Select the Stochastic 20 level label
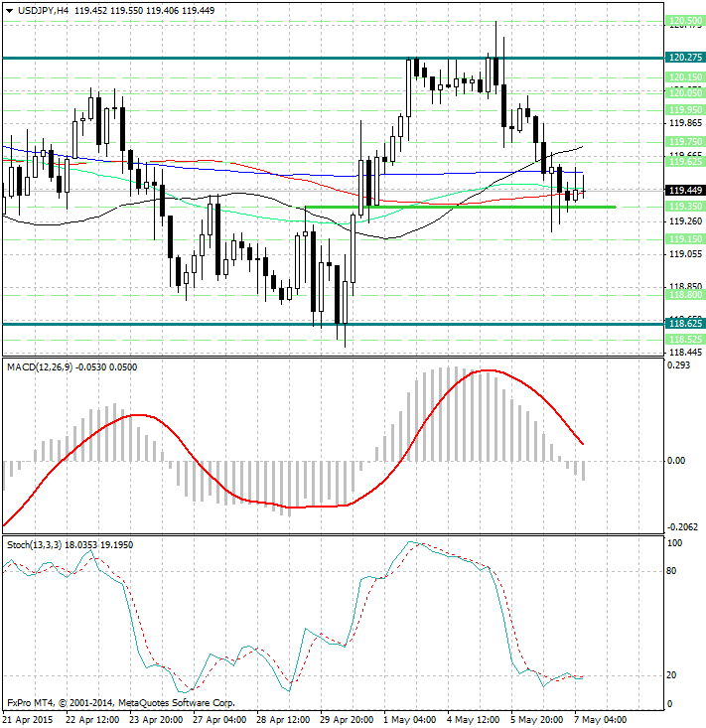 click(x=673, y=675)
